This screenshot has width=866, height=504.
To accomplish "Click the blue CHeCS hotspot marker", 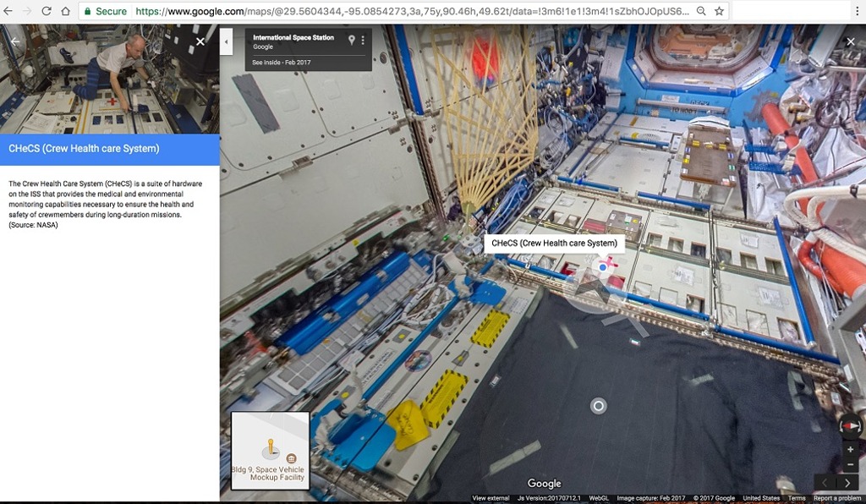I will 602,267.
